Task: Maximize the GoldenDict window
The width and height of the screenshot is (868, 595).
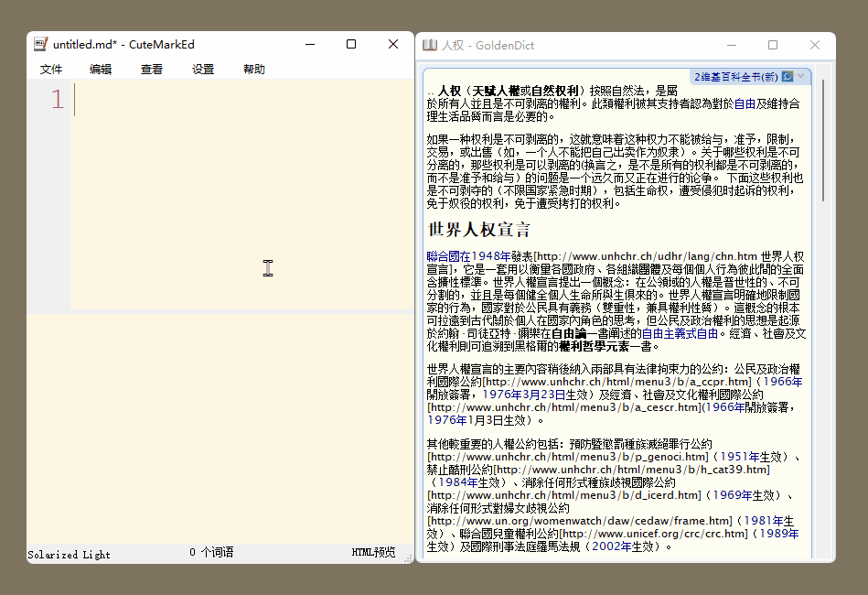Action: 772,45
